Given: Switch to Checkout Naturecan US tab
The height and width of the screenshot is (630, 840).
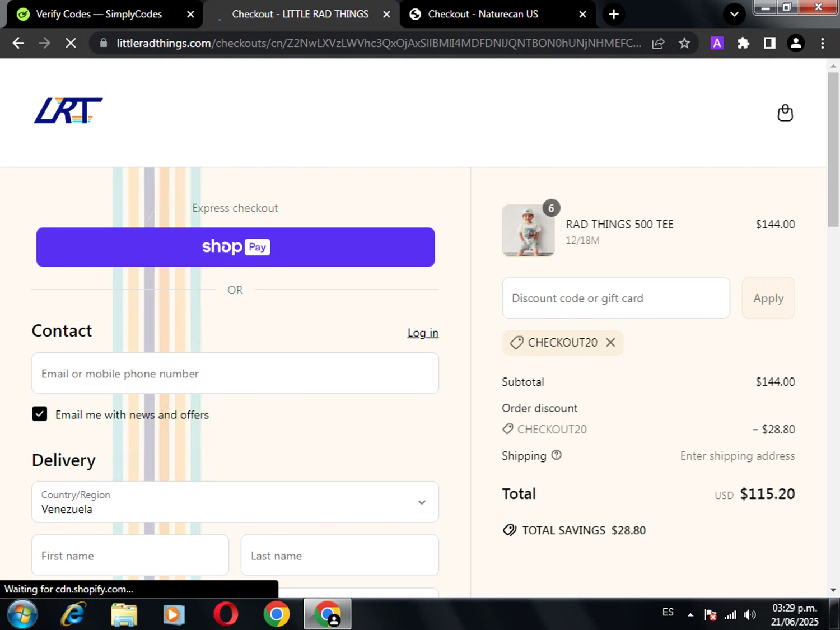Looking at the screenshot, I should pos(483,15).
